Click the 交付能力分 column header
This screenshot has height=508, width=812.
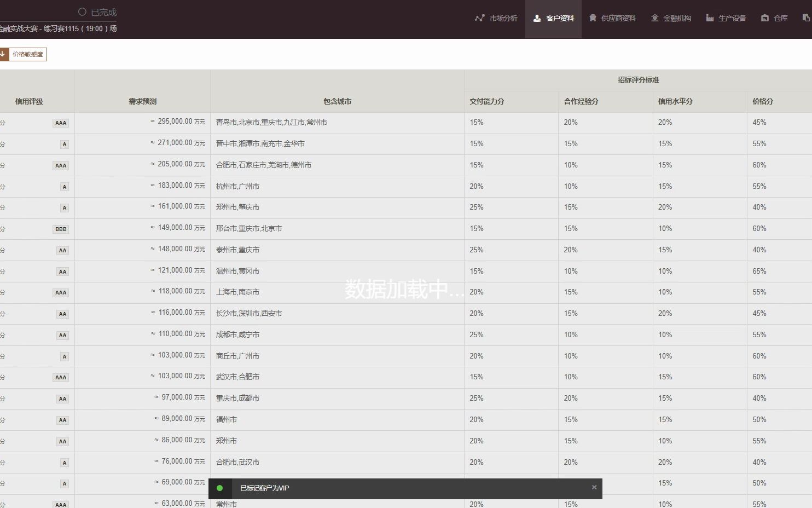tap(486, 101)
